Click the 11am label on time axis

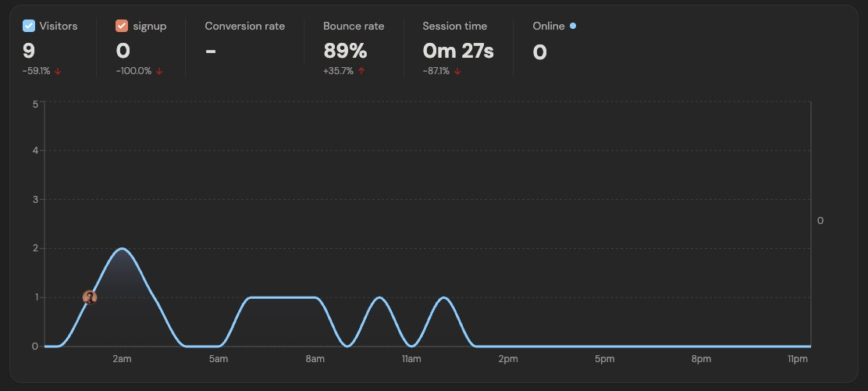[411, 359]
